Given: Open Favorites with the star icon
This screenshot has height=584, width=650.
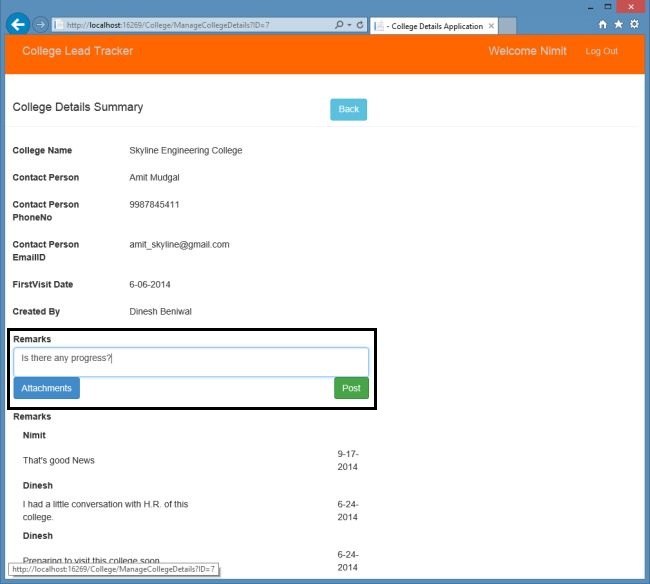Looking at the screenshot, I should (x=618, y=24).
